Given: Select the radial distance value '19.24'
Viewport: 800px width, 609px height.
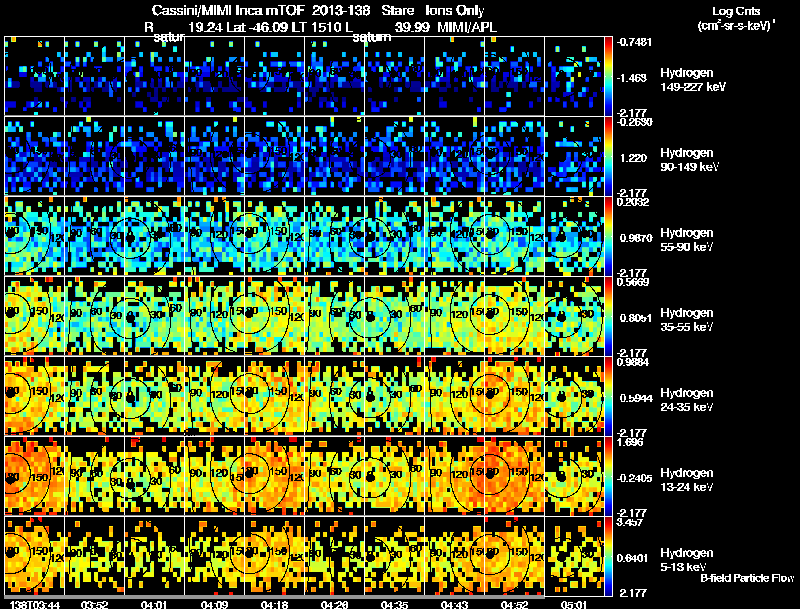Looking at the screenshot, I should [x=206, y=27].
